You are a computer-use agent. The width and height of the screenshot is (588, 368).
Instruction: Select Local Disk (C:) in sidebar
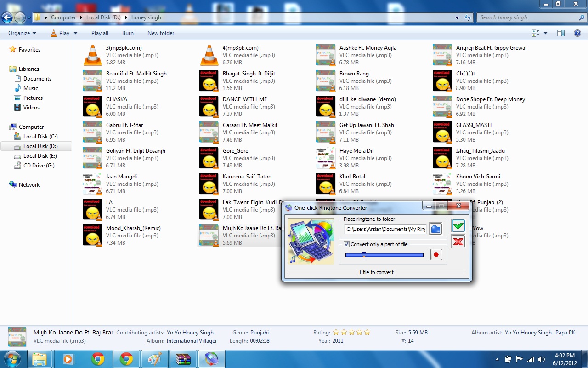(x=40, y=137)
